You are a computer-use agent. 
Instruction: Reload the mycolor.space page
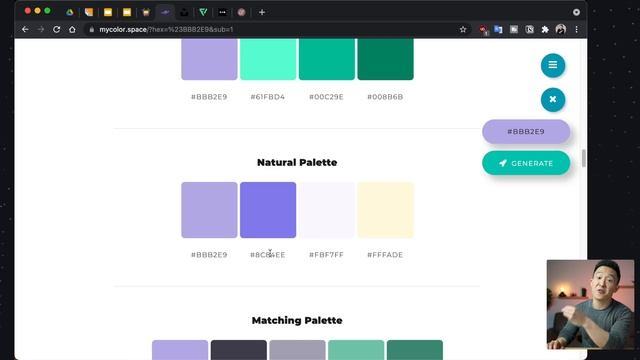pyautogui.click(x=56, y=29)
